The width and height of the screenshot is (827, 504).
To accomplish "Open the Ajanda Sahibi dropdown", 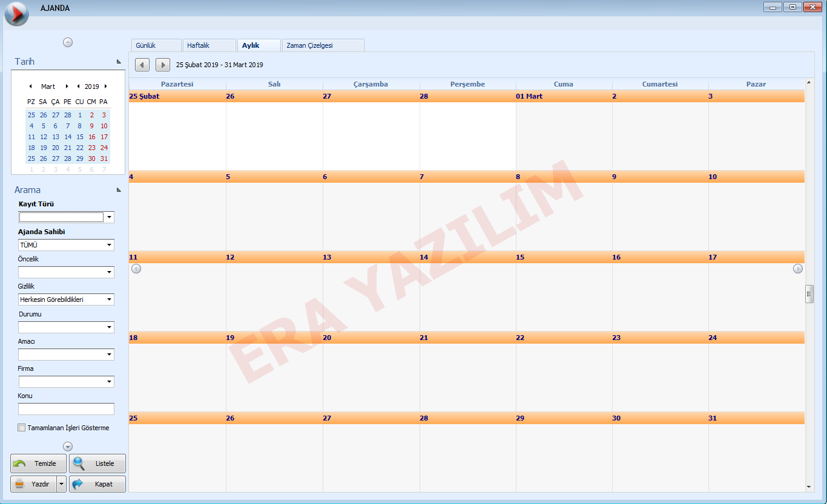I will (109, 245).
